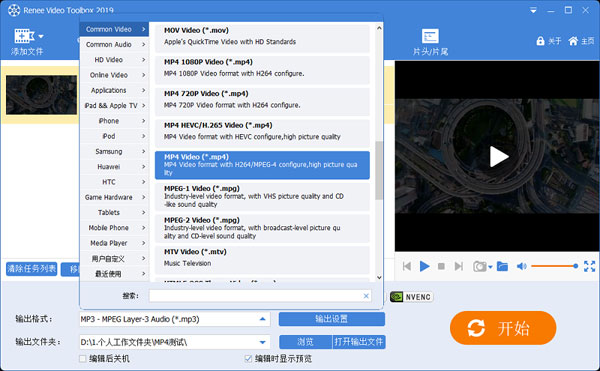
Task: Open the Media Player category
Action: click(114, 243)
